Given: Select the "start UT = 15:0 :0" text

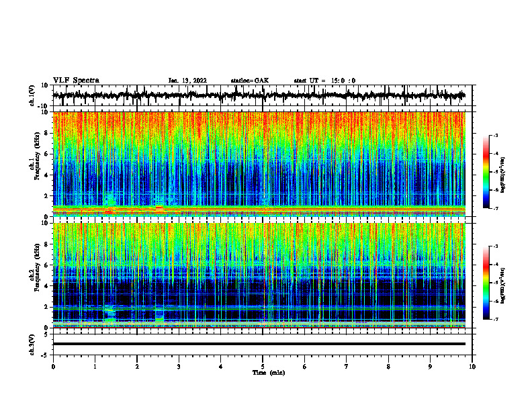Looking at the screenshot, I should (x=324, y=81).
